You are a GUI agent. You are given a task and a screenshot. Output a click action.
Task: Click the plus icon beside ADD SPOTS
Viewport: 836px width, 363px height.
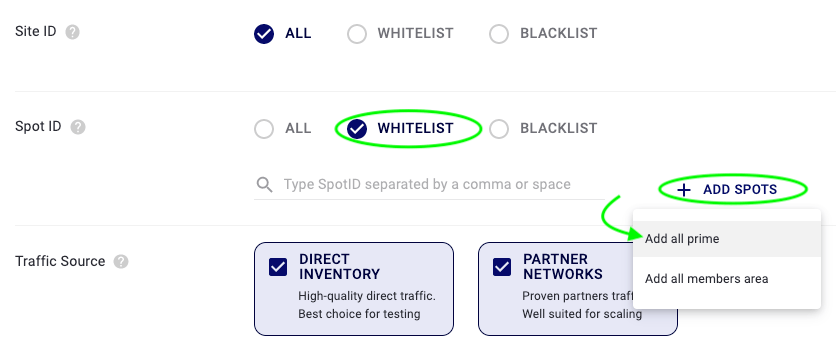point(684,190)
